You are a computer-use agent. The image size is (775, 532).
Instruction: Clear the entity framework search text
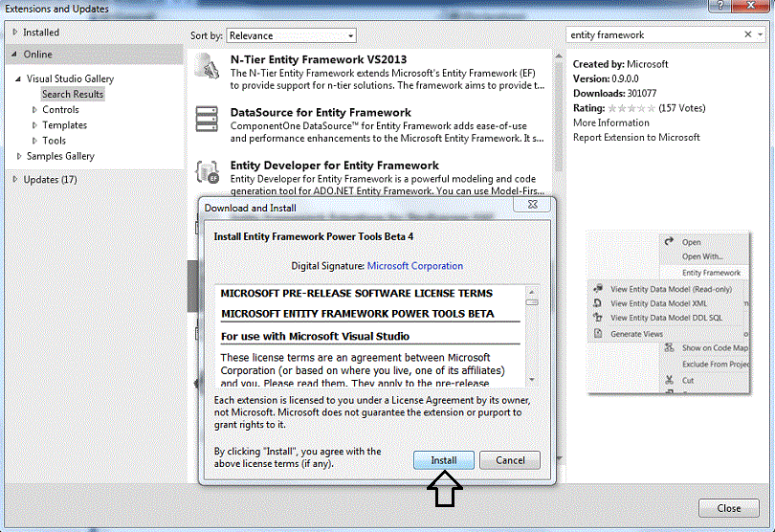click(748, 34)
